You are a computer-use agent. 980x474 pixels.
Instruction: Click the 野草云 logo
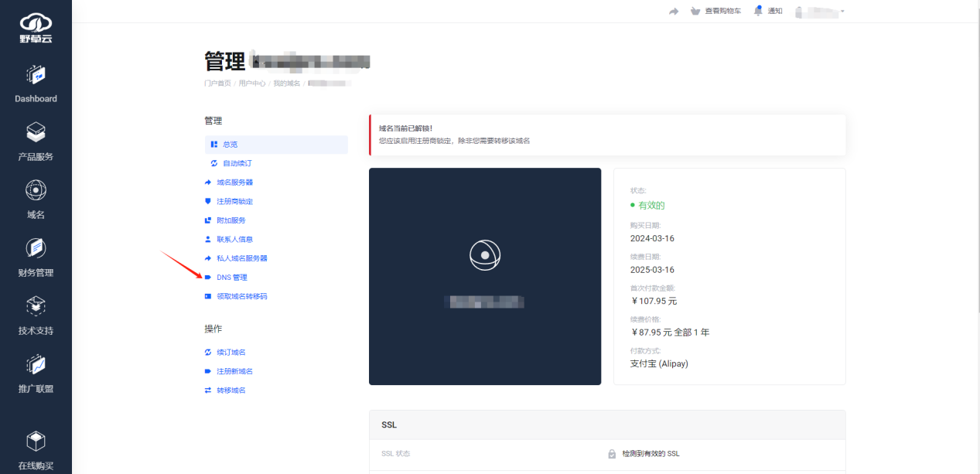click(36, 29)
